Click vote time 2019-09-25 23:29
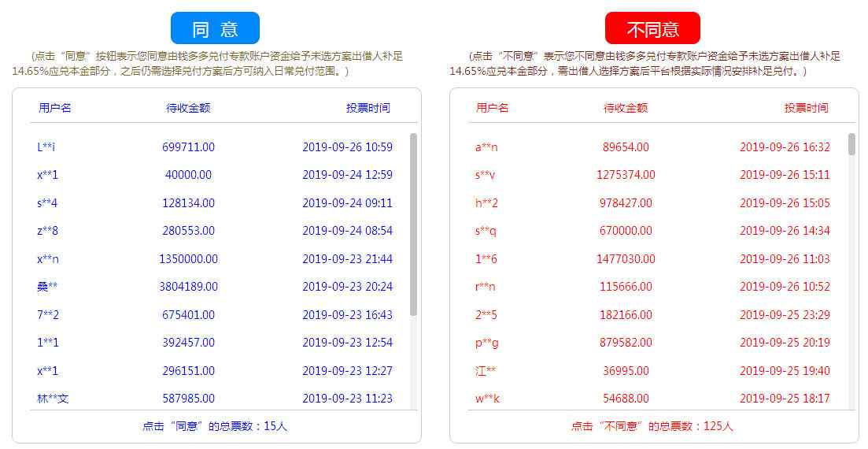 point(785,315)
